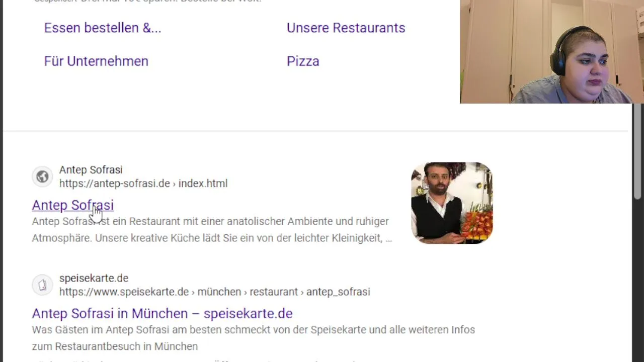Open the 'Pizza' sitelink
The width and height of the screenshot is (644, 362).
303,61
